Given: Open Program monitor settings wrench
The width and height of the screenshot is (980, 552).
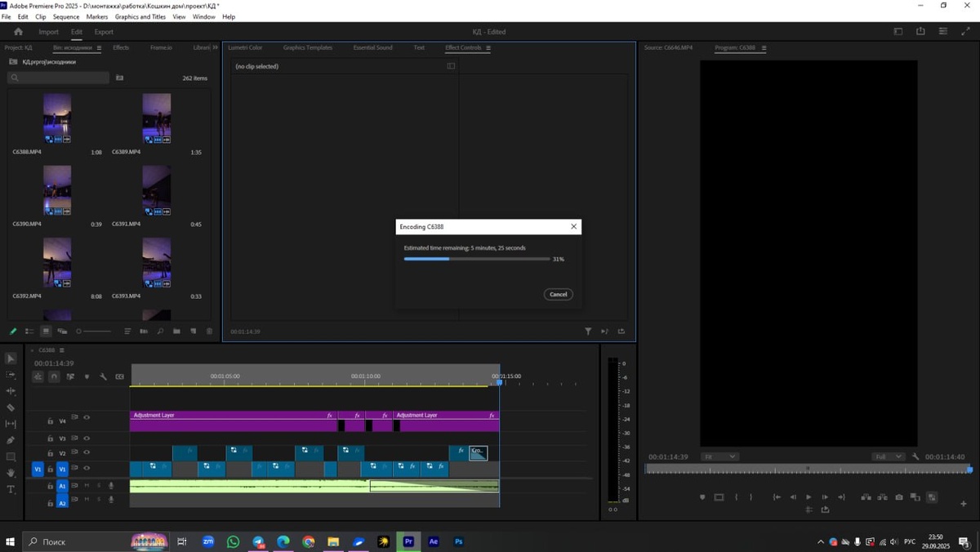Looking at the screenshot, I should click(x=916, y=456).
